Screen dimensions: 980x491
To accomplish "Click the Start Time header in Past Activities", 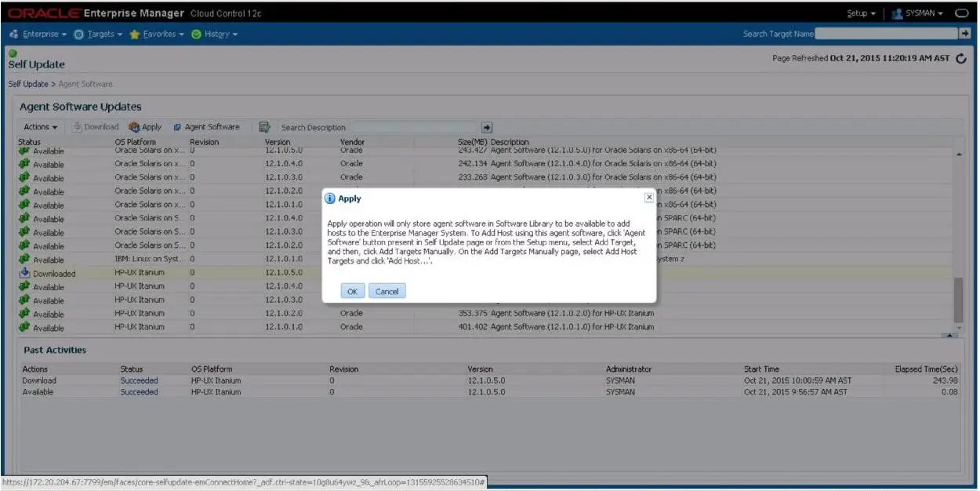I will click(761, 369).
